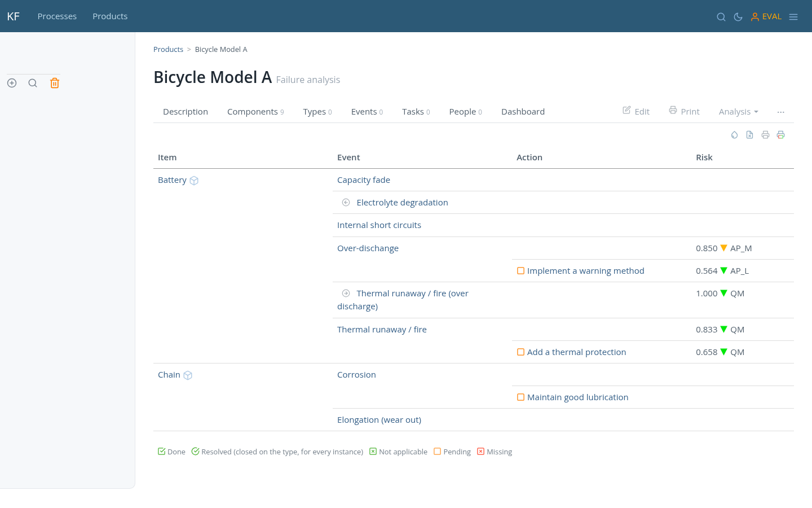812x508 pixels.
Task: Expand the Analysis dropdown
Action: tap(738, 112)
